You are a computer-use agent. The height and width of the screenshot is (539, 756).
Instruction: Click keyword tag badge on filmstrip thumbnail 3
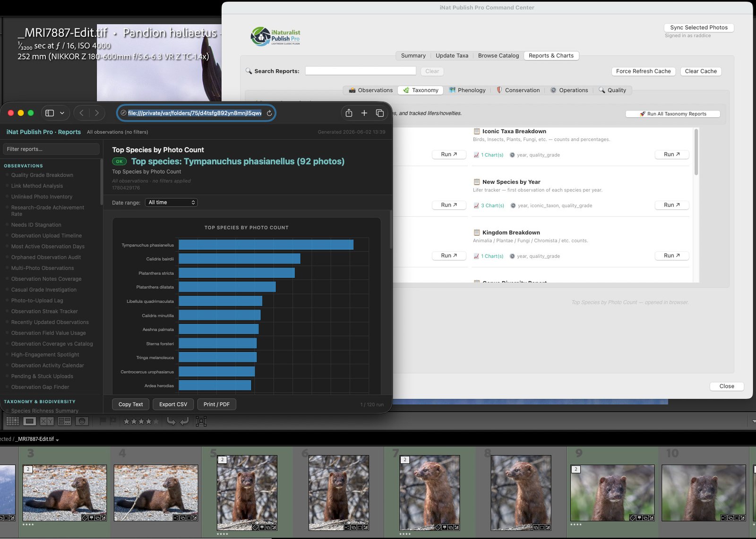click(x=85, y=518)
